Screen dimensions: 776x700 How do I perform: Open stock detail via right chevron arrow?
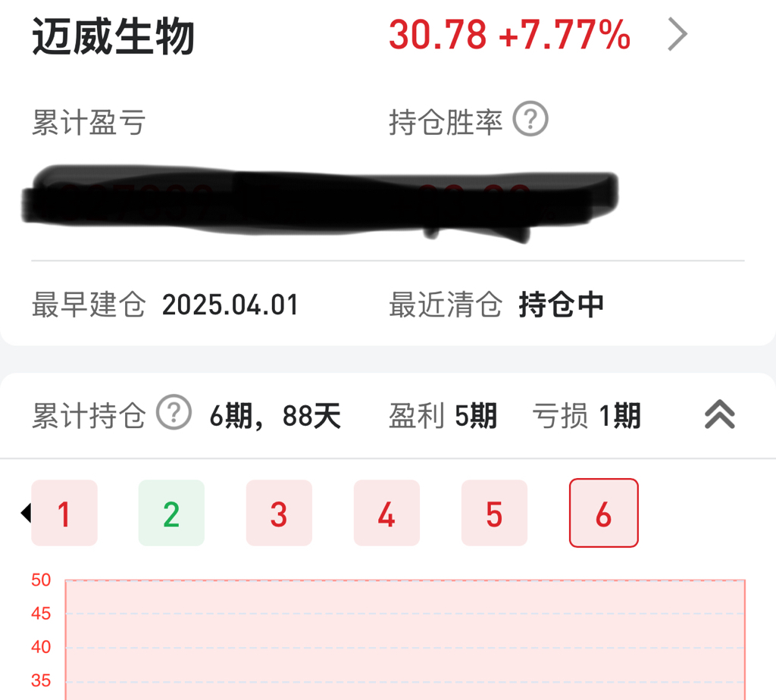click(x=677, y=34)
